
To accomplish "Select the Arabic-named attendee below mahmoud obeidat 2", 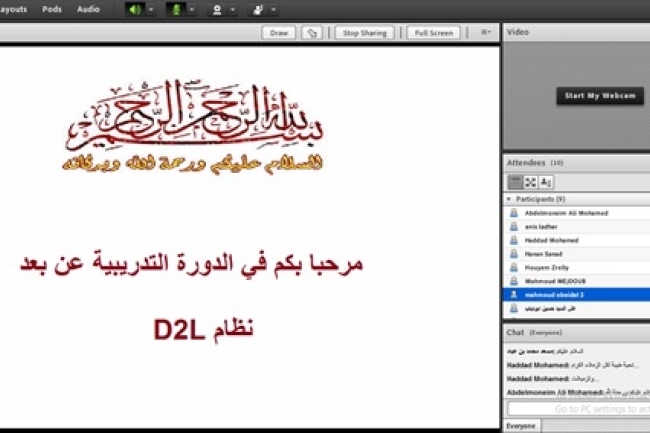I will click(x=577, y=308).
